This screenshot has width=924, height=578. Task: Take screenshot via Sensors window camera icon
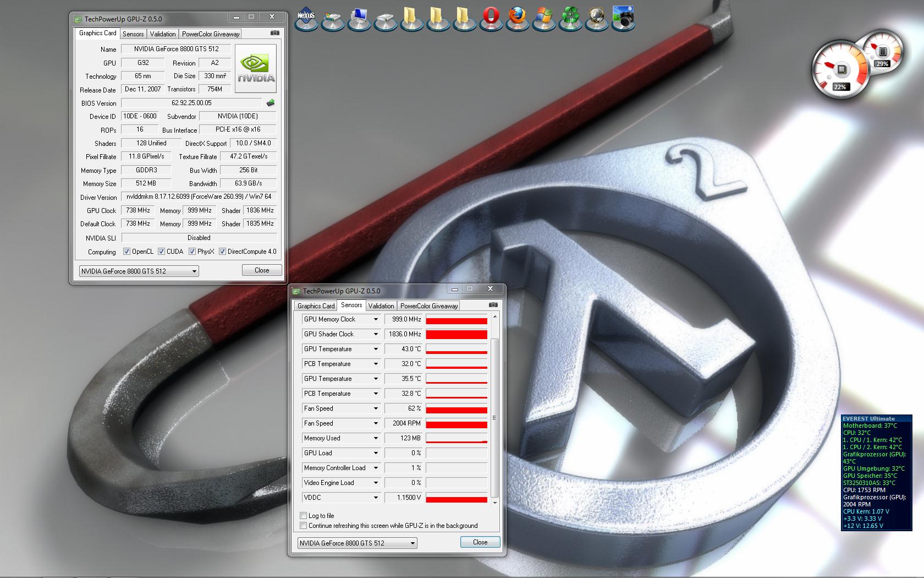pyautogui.click(x=493, y=305)
